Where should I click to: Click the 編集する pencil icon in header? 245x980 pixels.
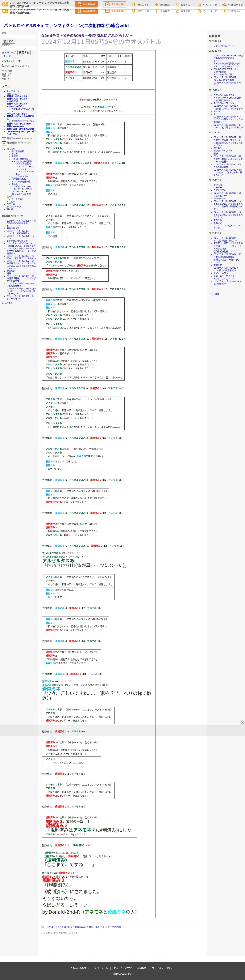(x=177, y=5)
